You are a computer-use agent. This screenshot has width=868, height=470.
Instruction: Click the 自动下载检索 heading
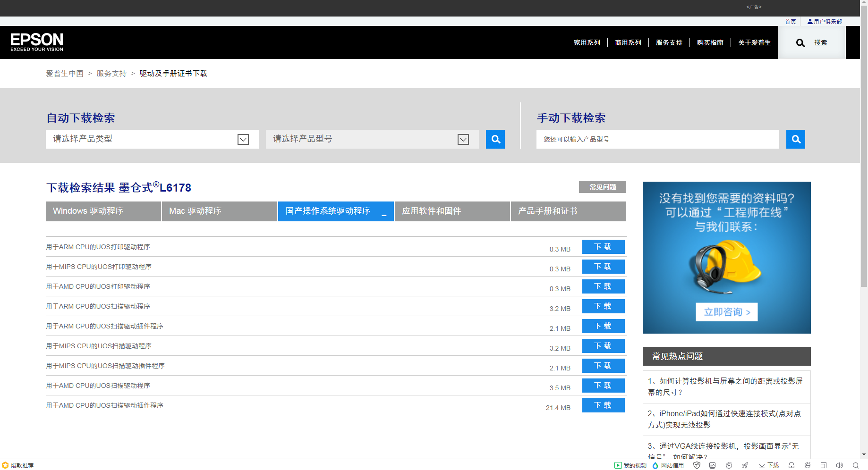pyautogui.click(x=81, y=118)
